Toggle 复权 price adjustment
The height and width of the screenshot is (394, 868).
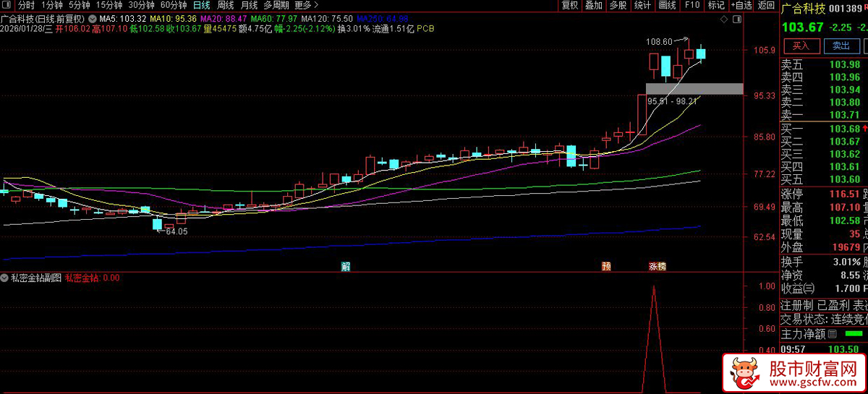tap(570, 5)
